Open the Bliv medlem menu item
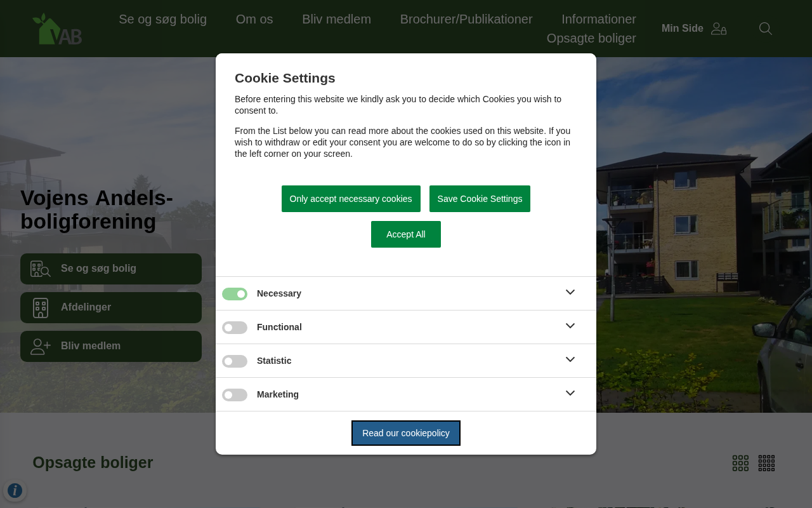 click(337, 19)
